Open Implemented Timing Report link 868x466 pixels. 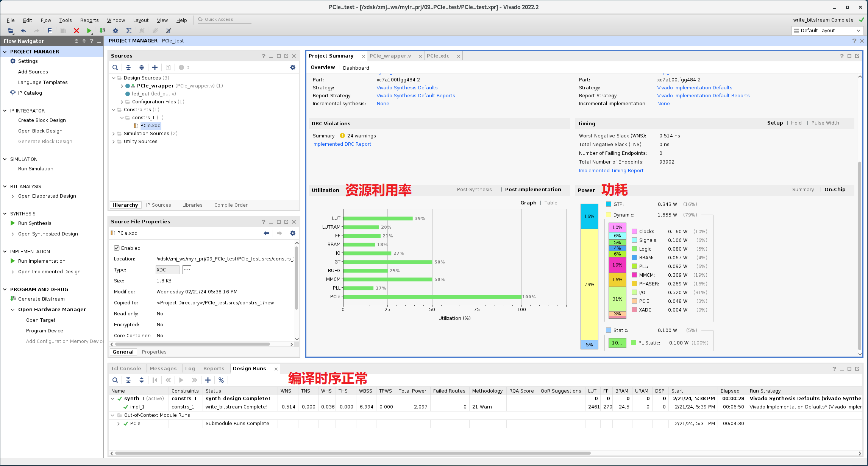(x=611, y=170)
